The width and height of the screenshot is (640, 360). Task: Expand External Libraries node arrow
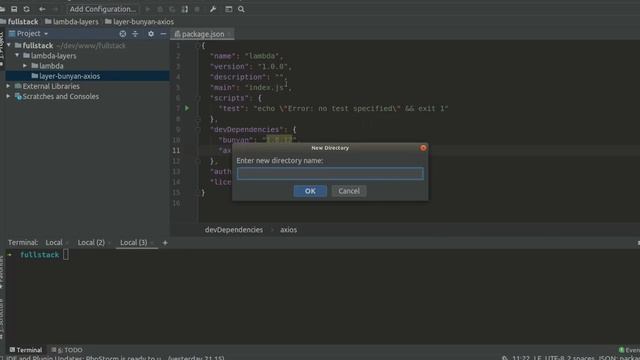coord(8,86)
